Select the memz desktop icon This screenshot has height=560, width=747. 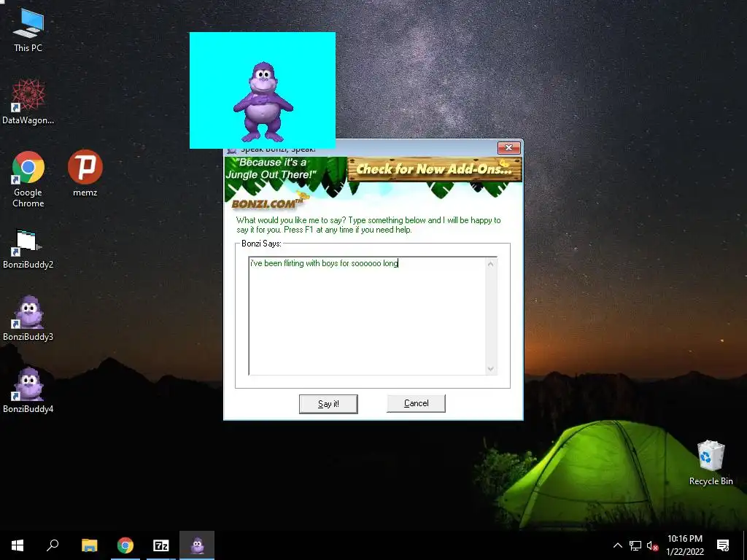[85, 173]
